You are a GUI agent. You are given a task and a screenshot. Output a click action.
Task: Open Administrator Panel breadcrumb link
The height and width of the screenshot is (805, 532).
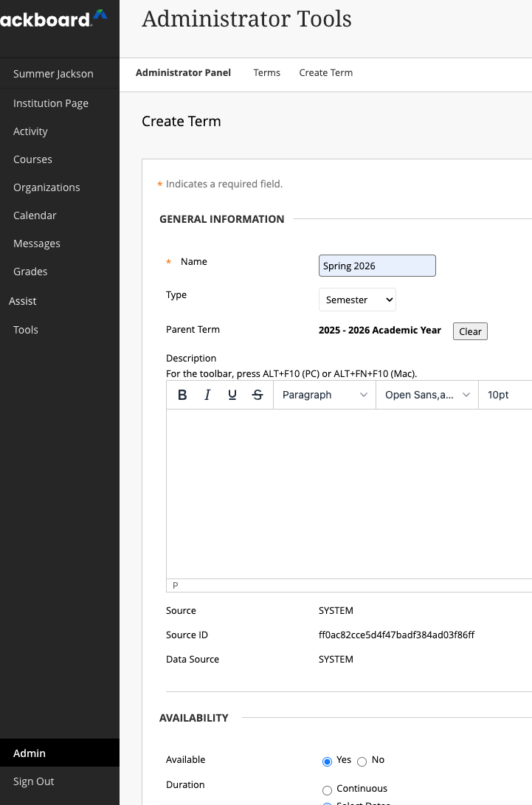point(183,72)
